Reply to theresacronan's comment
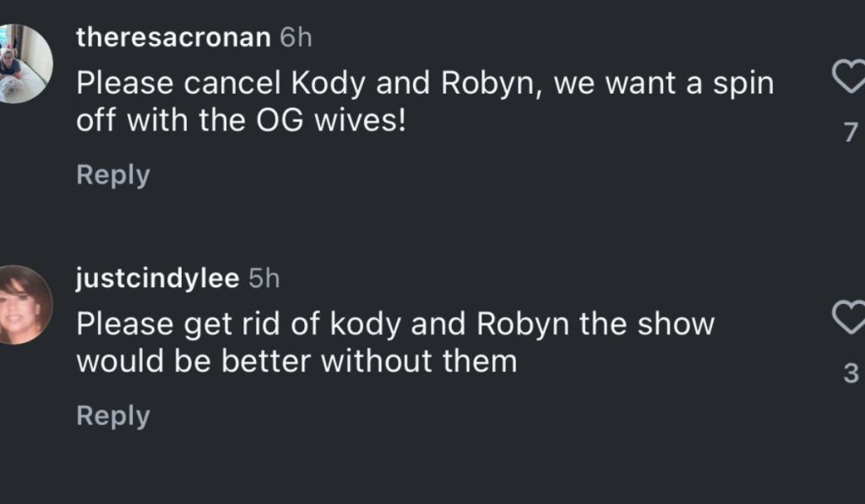 [x=112, y=175]
